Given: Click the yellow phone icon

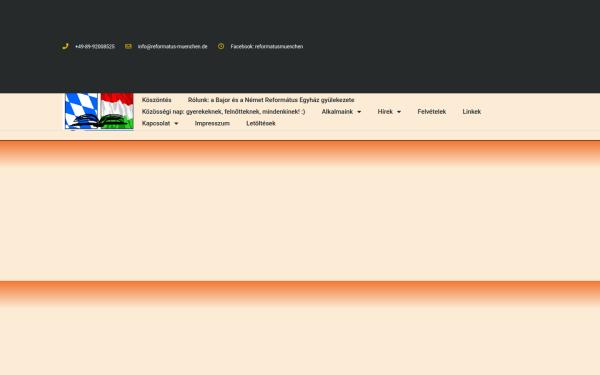Looking at the screenshot, I should (65, 46).
